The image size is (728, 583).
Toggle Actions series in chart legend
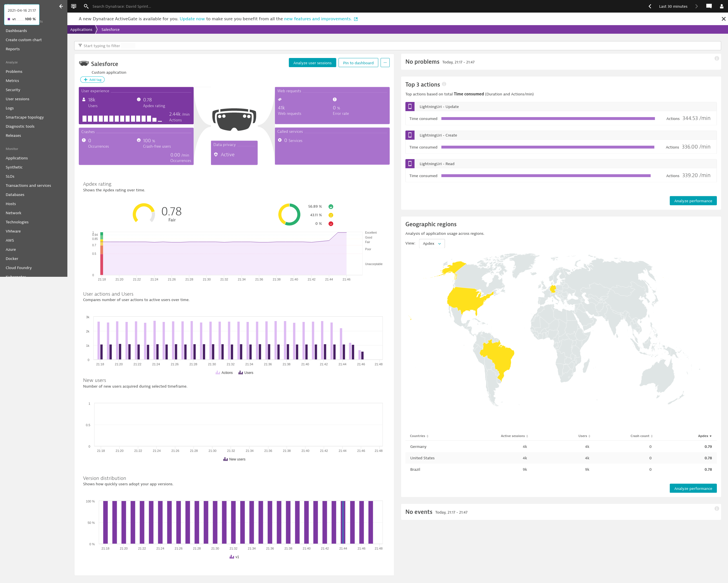pos(224,372)
